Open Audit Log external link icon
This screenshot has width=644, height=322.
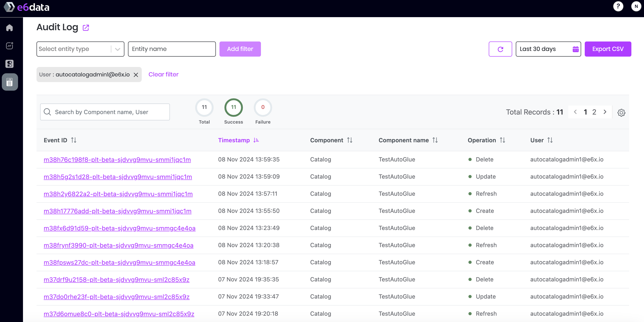tap(86, 28)
